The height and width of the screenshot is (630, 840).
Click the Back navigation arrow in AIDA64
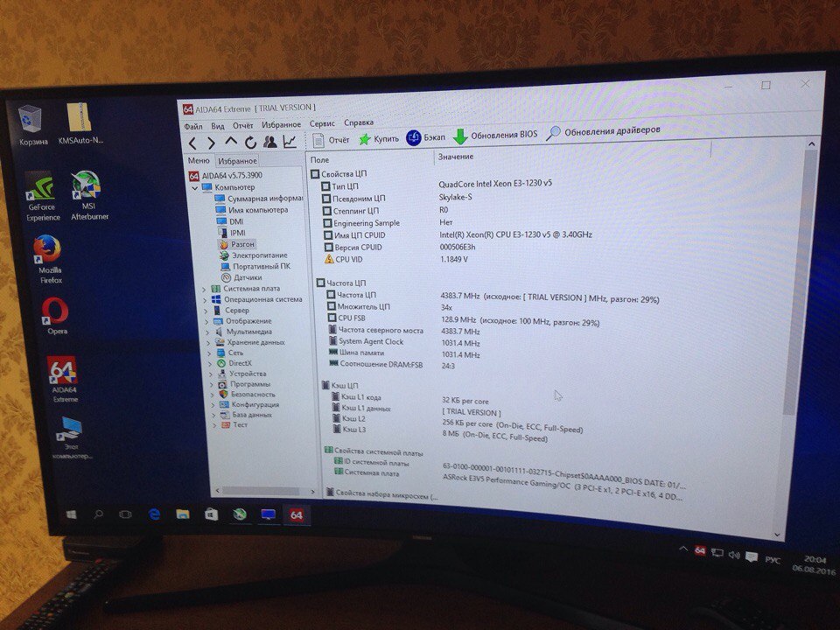192,143
